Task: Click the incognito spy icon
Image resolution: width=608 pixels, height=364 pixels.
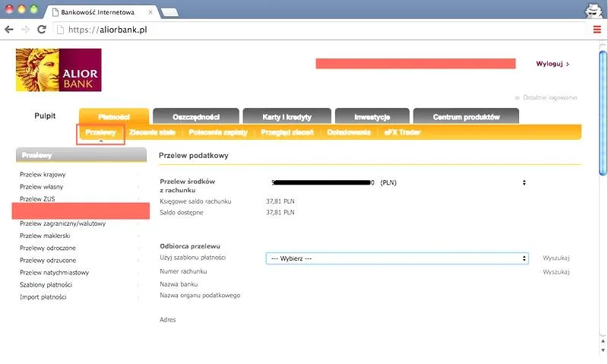Action: 593,10
